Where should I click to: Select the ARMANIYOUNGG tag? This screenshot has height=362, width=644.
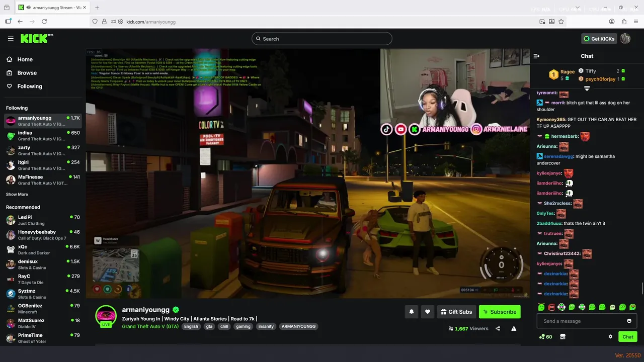click(x=298, y=326)
